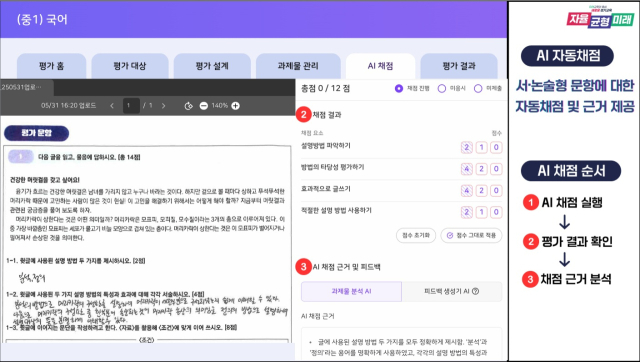Set 적절한 설명 방법 사용하기 score to 2
This screenshot has height=362, width=640.
tap(467, 212)
